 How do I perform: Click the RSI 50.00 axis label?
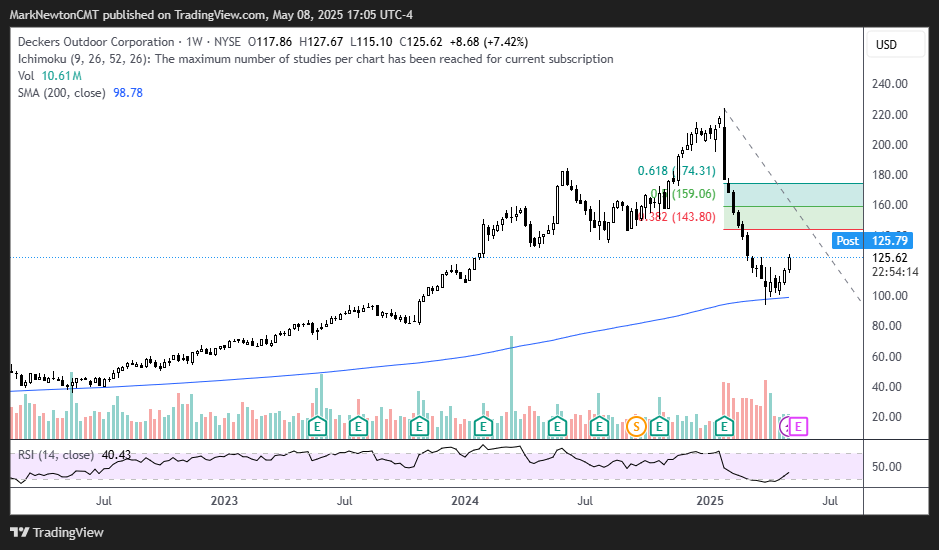coord(887,466)
